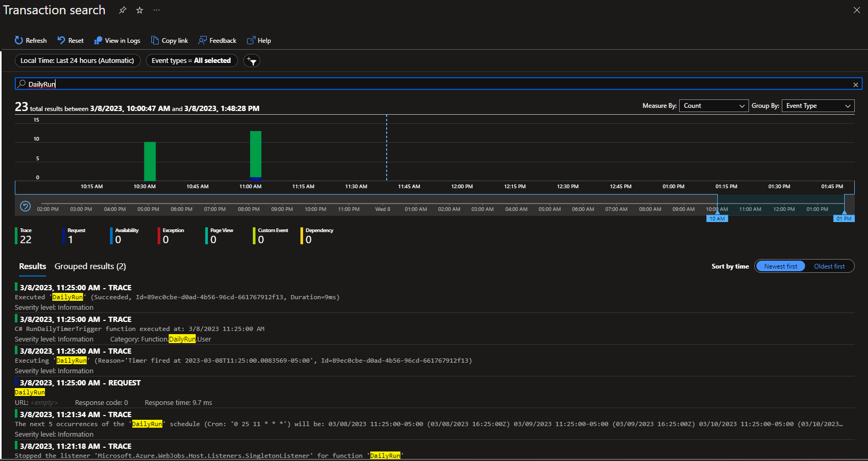Filter by Availability event count

coord(125,236)
